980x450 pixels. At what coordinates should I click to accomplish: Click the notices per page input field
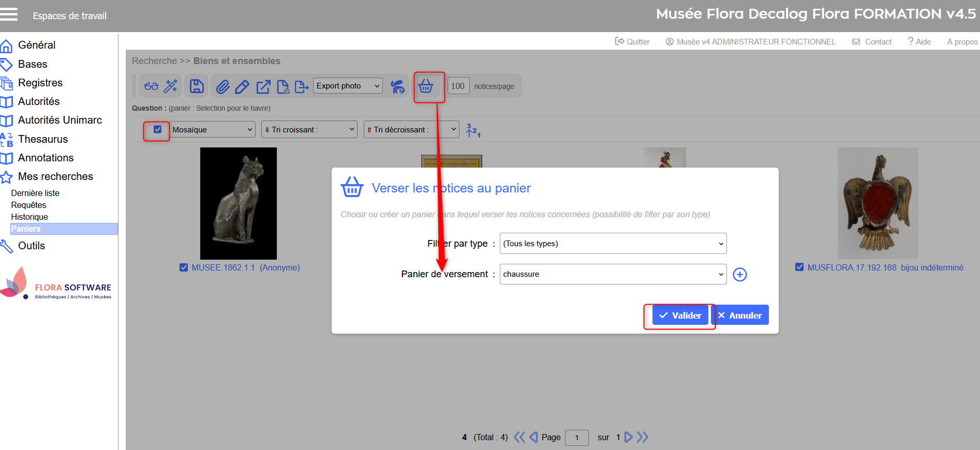tap(458, 86)
